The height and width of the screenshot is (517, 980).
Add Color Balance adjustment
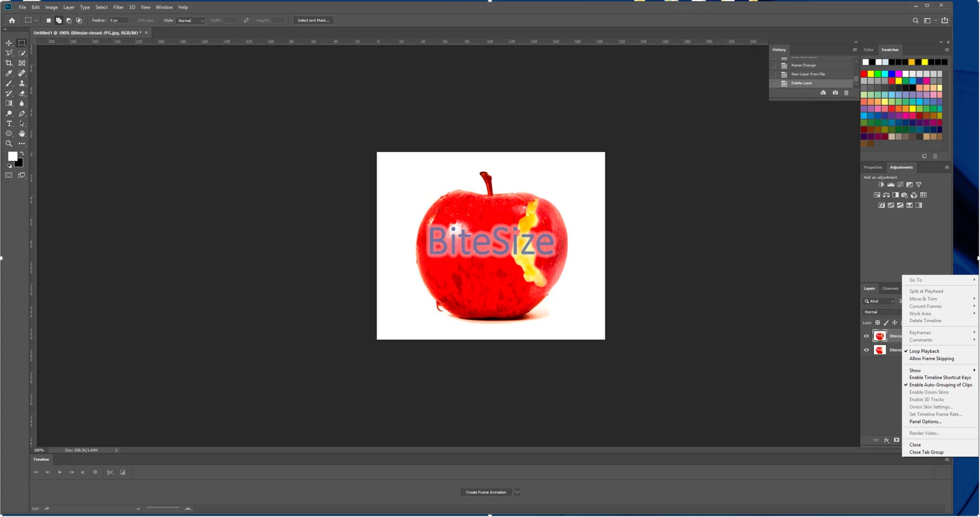coord(886,195)
